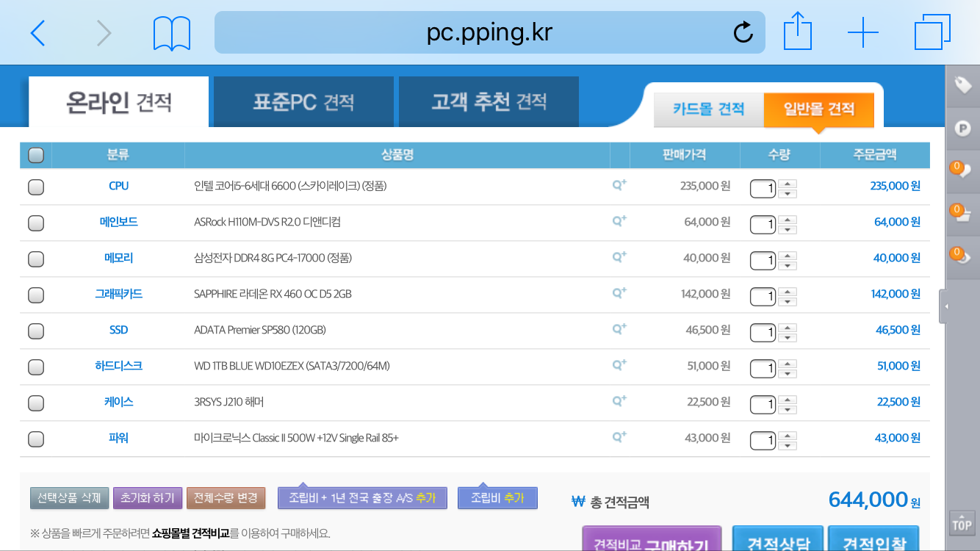
Task: Click the price tag icon in sidebar
Action: coord(962,86)
